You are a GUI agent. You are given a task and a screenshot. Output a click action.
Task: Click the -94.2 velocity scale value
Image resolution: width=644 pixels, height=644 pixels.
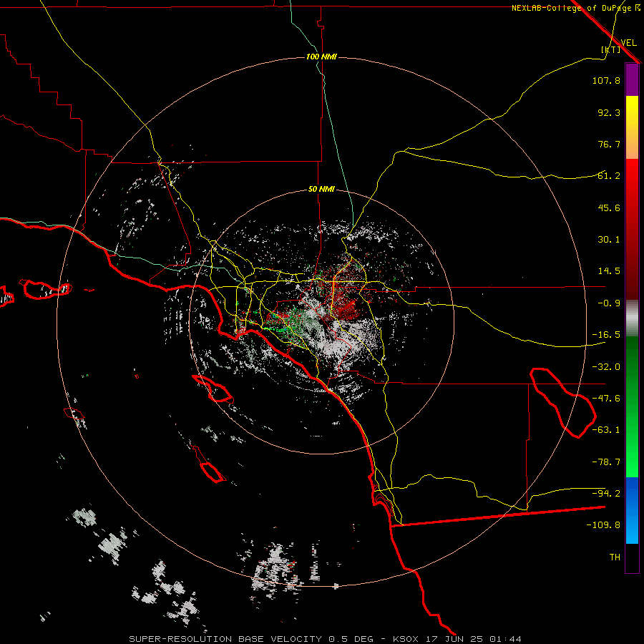pyautogui.click(x=606, y=493)
